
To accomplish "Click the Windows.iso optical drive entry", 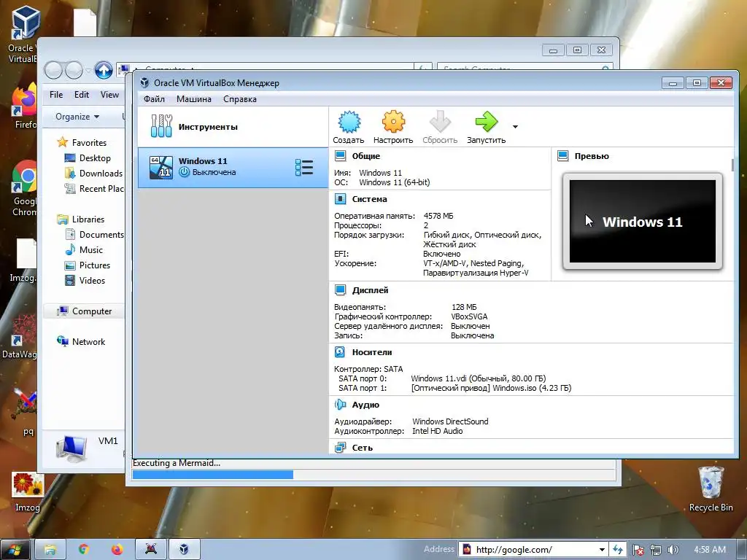I will pos(491,388).
